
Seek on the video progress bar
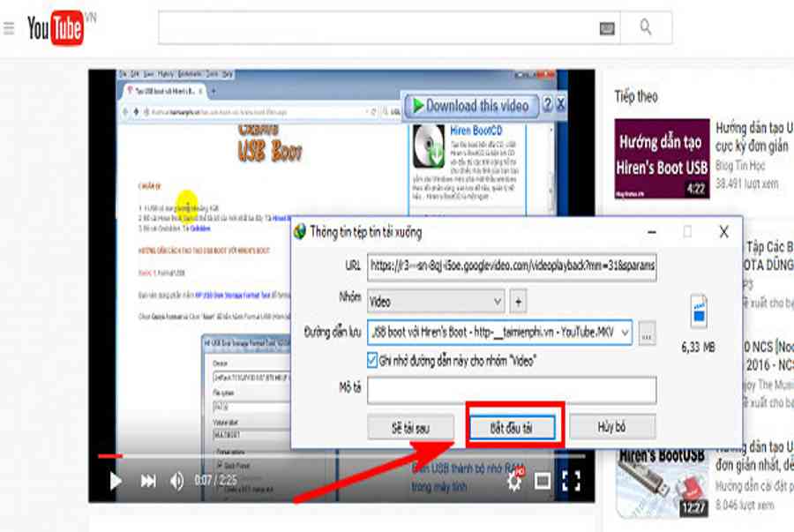(x=341, y=456)
